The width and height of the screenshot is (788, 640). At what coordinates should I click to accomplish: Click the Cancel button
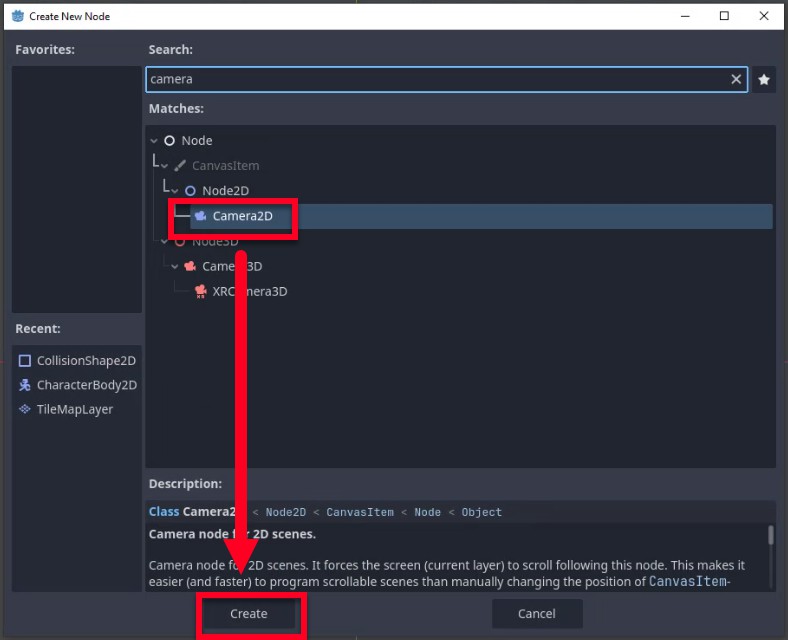(x=537, y=613)
